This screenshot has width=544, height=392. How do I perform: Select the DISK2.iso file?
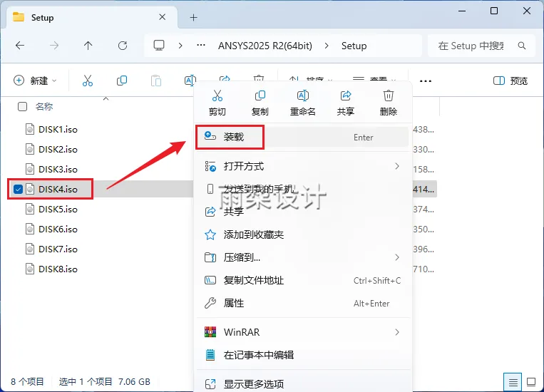[x=58, y=150]
